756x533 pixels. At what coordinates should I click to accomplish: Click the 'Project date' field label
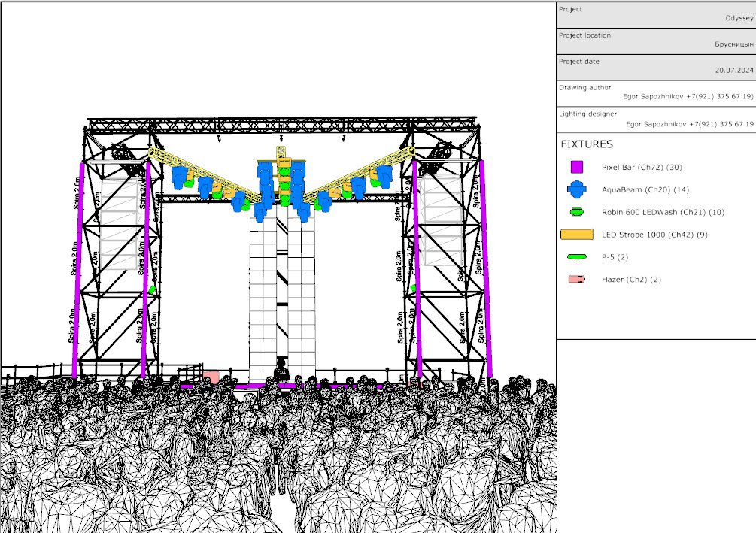coord(579,62)
